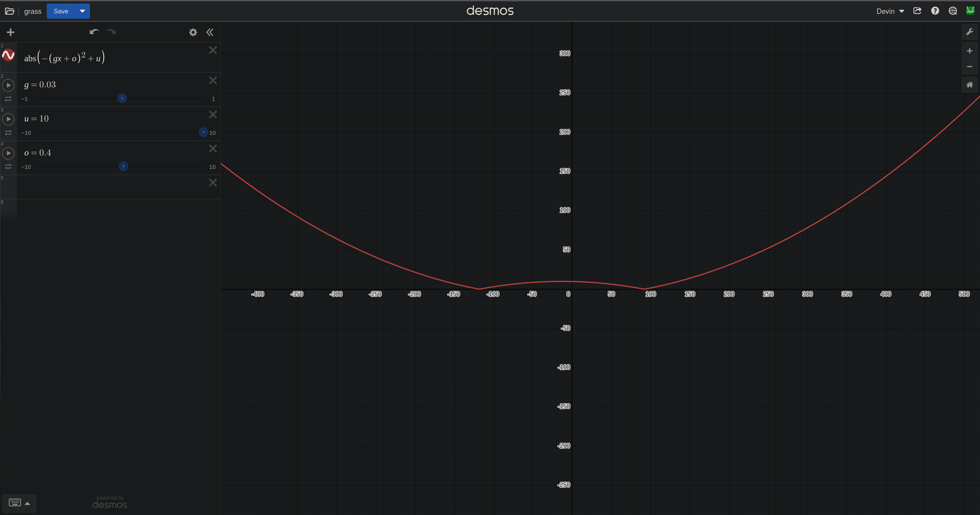Open the expression list settings gear
The image size is (980, 515).
pos(193,32)
